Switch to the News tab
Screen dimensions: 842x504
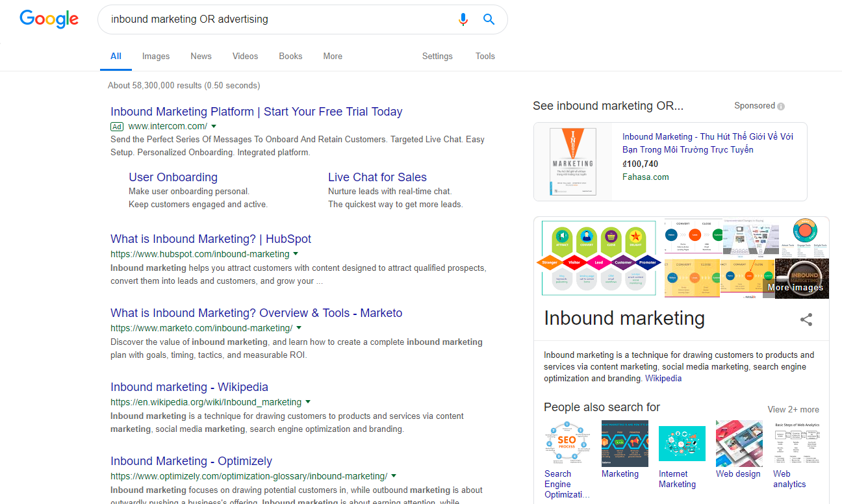pos(201,57)
